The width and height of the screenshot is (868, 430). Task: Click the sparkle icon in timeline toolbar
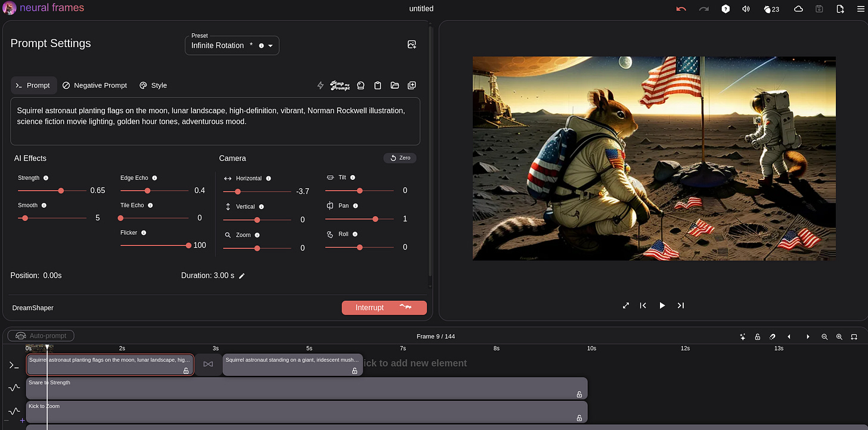point(743,336)
